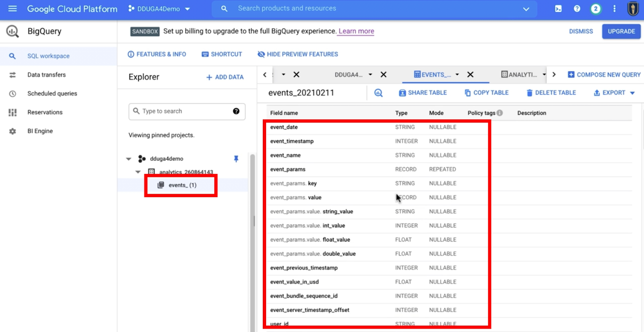Close the EVENTS_ table tab
The image size is (644, 332).
(470, 75)
